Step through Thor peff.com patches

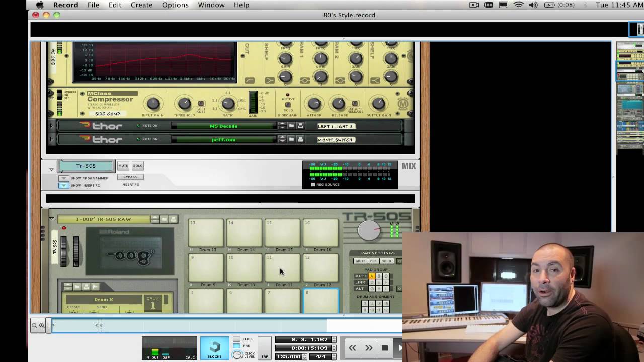click(282, 139)
